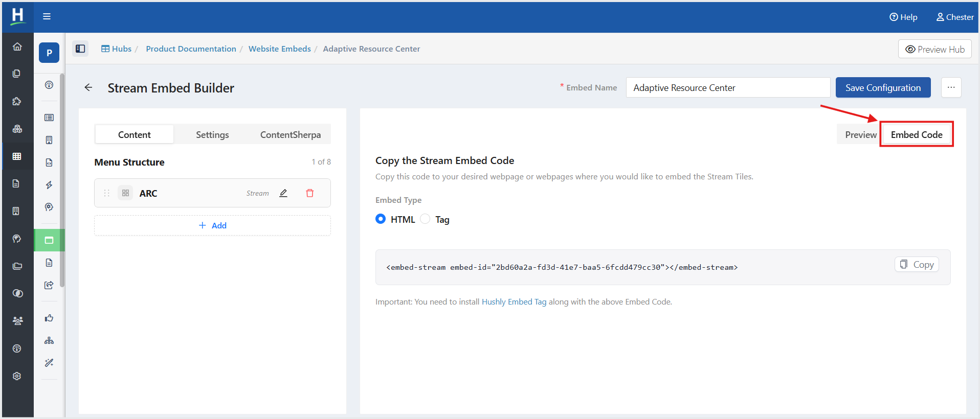Edit the ARC stream with pencil icon
Viewport: 980px width, 419px height.
(x=283, y=193)
